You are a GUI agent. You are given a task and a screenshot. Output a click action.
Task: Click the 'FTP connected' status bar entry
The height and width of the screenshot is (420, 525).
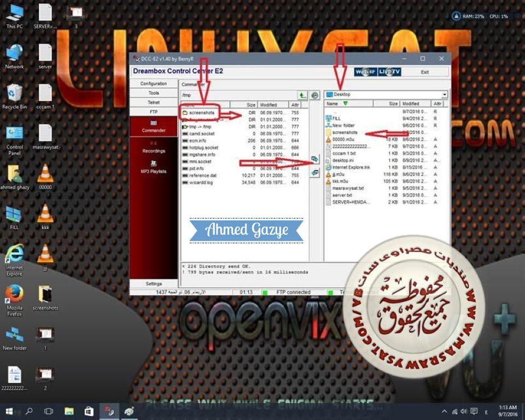[293, 293]
